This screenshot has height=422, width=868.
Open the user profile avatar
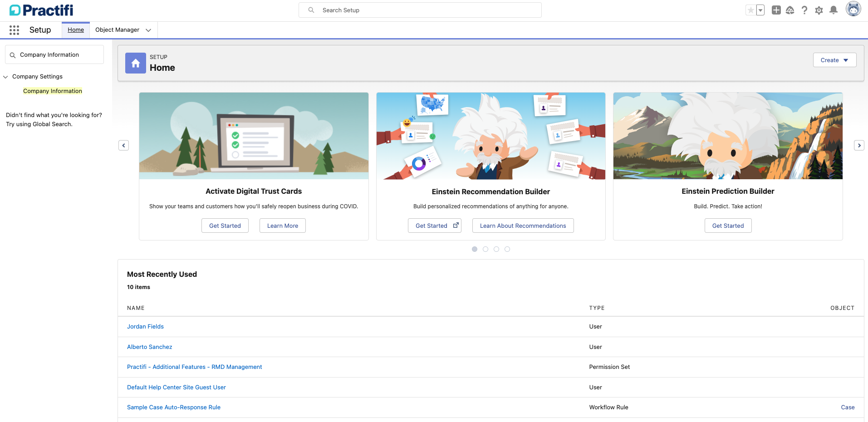coord(853,9)
